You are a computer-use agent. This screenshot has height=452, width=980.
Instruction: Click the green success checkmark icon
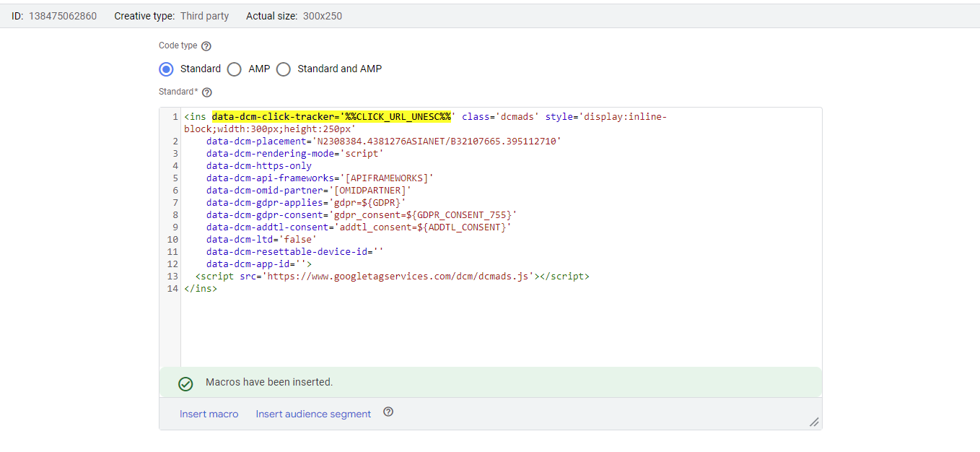click(185, 383)
